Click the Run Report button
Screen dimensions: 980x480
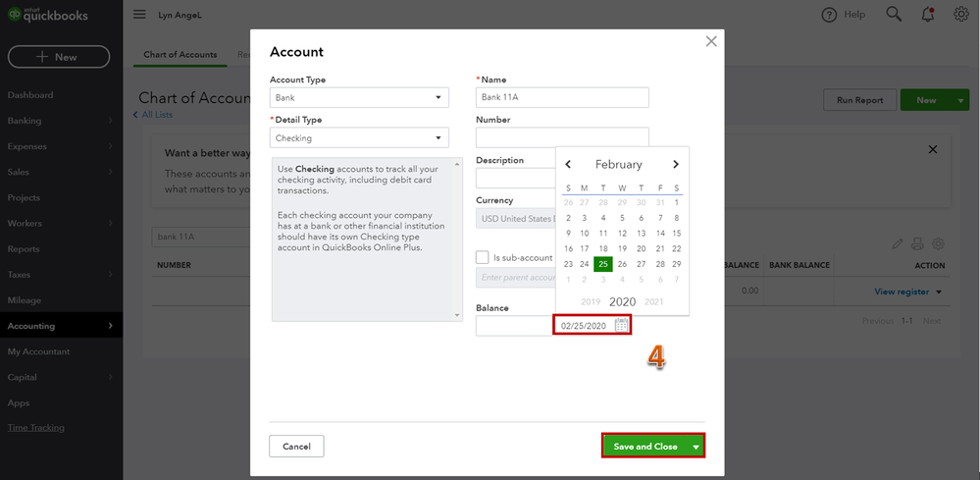pyautogui.click(x=860, y=100)
